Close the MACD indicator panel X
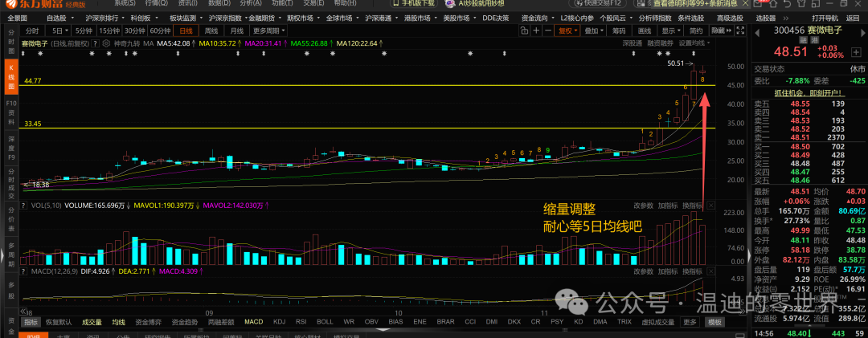The image size is (868, 338). (x=711, y=271)
